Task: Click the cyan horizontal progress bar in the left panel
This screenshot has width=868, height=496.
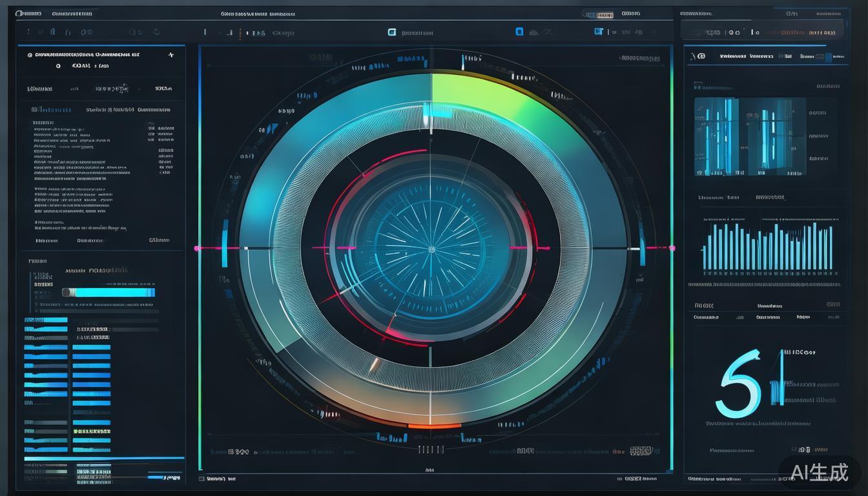Action: [x=108, y=293]
